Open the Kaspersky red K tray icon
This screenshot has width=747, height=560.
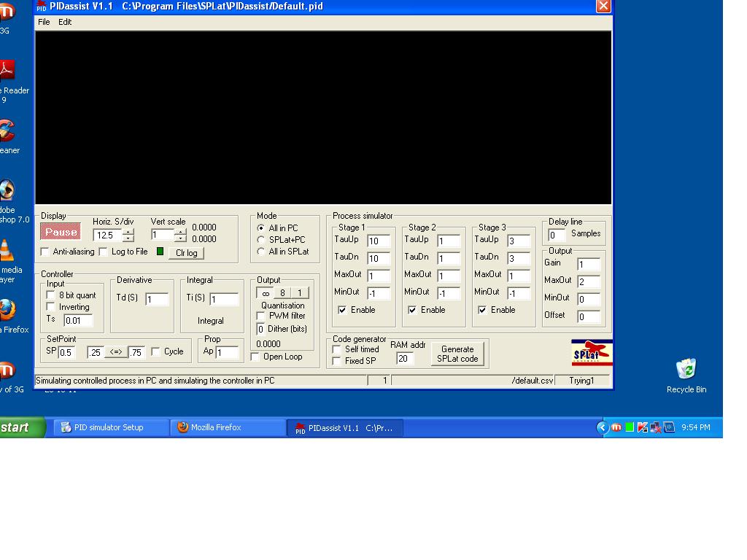pyautogui.click(x=642, y=427)
